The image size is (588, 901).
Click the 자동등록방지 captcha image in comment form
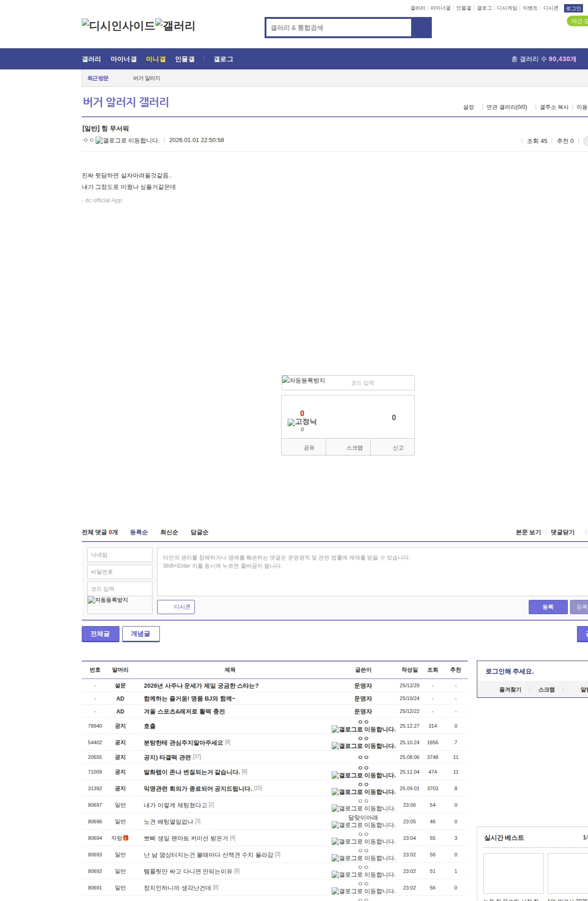click(108, 600)
